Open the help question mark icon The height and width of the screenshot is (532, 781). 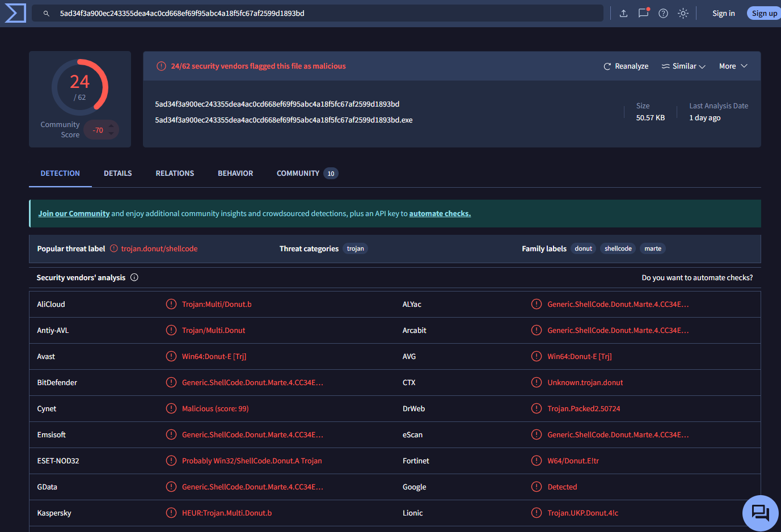[663, 13]
